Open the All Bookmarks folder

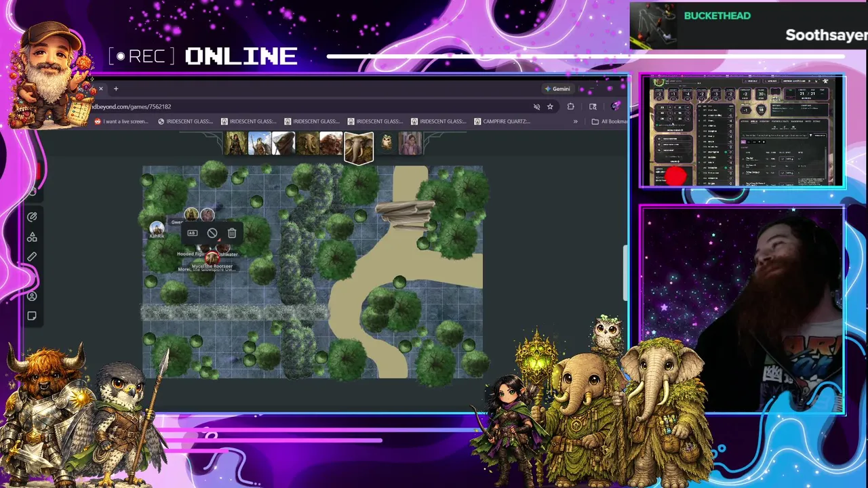(609, 121)
